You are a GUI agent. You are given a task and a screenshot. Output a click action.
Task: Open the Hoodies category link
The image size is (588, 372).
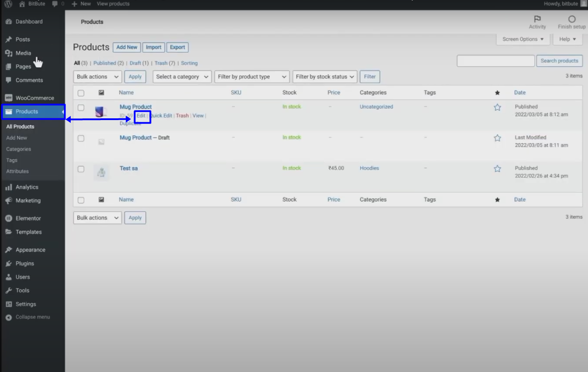tap(369, 168)
